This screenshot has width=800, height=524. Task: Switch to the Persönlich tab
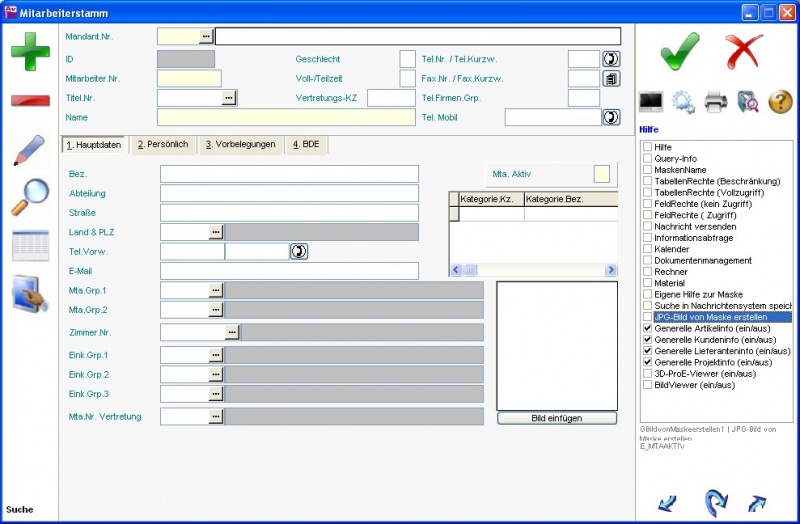(x=163, y=145)
